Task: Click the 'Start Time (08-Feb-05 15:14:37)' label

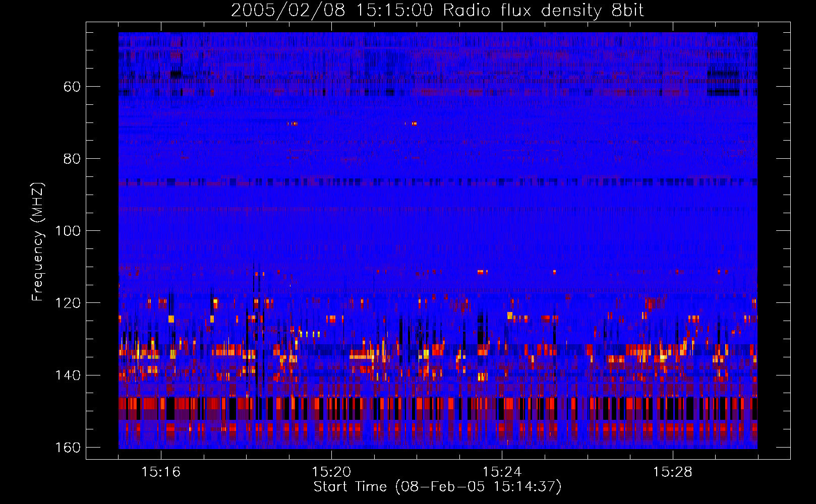Action: click(x=437, y=487)
